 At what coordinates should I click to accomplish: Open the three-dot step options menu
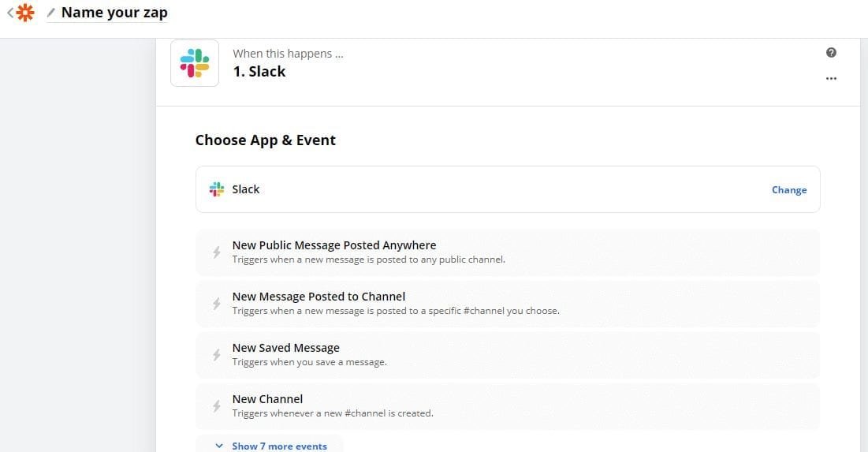point(831,79)
